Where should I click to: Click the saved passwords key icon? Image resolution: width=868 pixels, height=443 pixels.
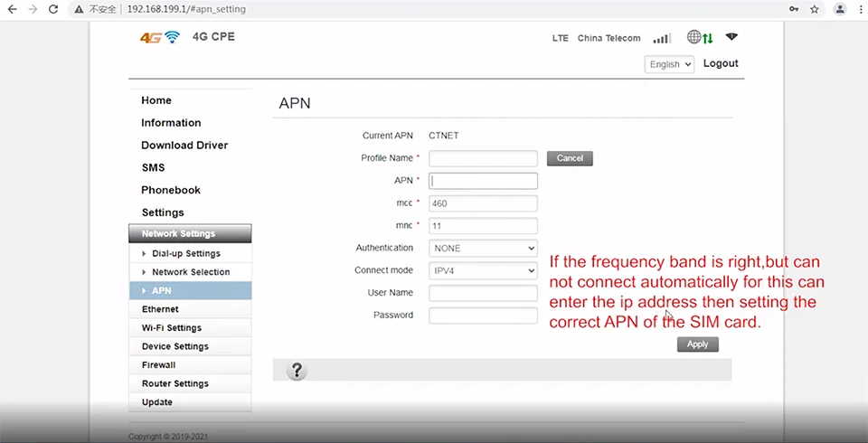[x=794, y=9]
